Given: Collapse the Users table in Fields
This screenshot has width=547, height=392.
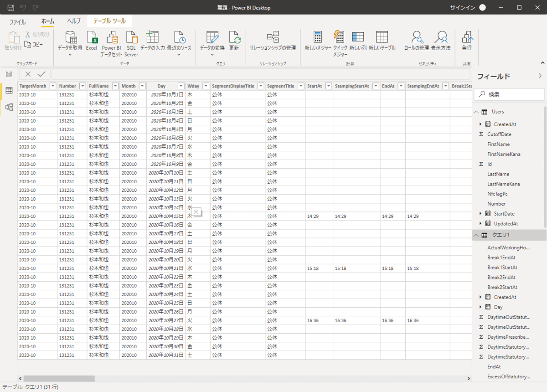Looking at the screenshot, I should point(476,112).
